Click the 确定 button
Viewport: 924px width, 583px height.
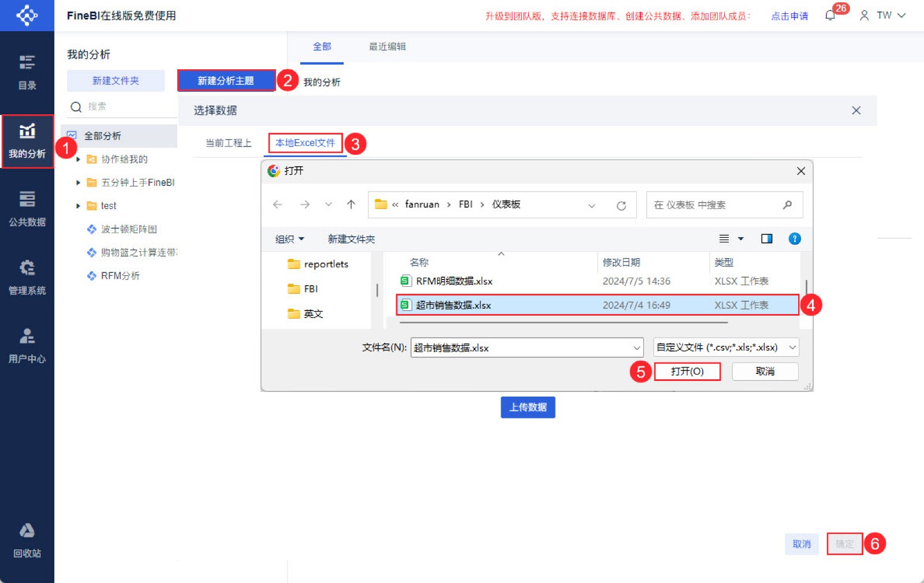pyautogui.click(x=844, y=544)
